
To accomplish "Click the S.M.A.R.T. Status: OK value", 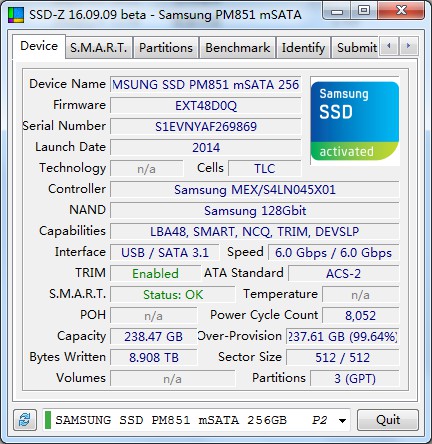I will [x=173, y=295].
